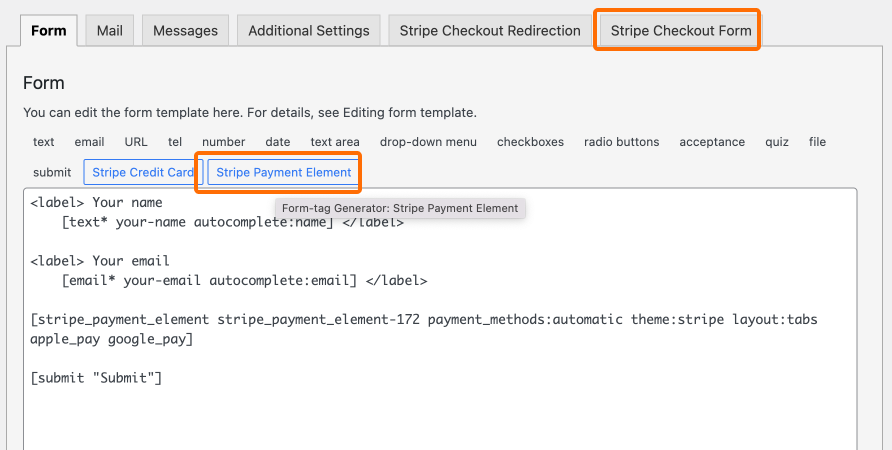The width and height of the screenshot is (892, 450).
Task: Click inside the form template editor
Action: [x=440, y=319]
